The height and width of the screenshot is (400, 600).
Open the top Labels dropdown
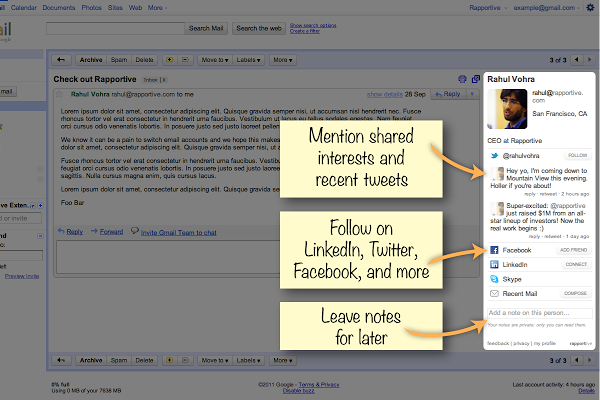(x=250, y=60)
